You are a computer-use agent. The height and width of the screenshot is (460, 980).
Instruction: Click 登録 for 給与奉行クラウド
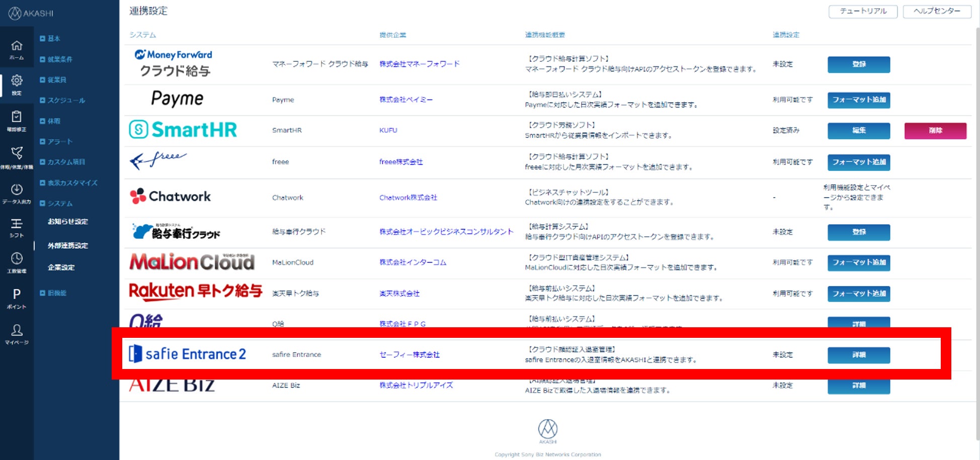[859, 232]
